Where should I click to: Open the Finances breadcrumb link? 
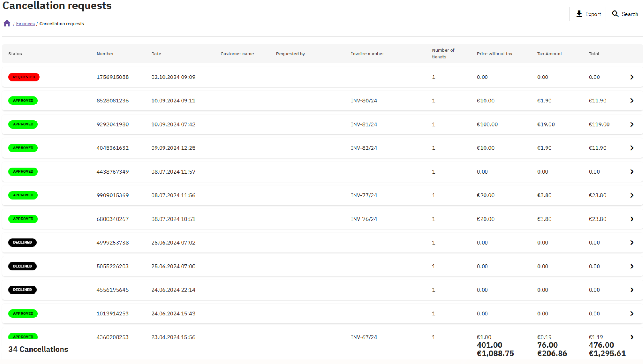25,24
